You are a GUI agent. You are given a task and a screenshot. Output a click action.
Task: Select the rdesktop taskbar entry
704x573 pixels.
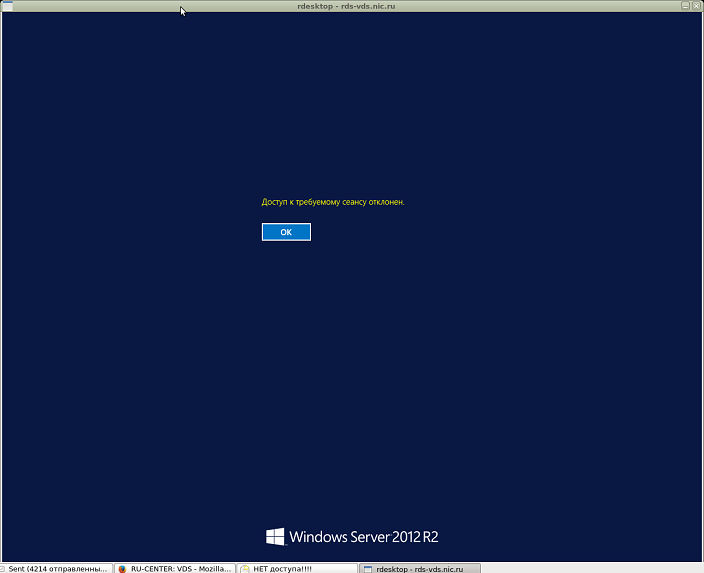pos(420,567)
